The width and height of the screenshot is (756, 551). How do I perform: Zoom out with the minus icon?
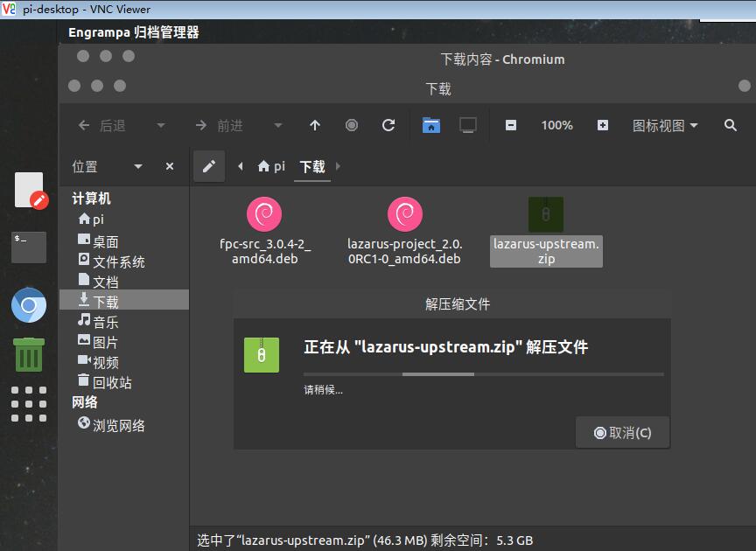tap(511, 125)
